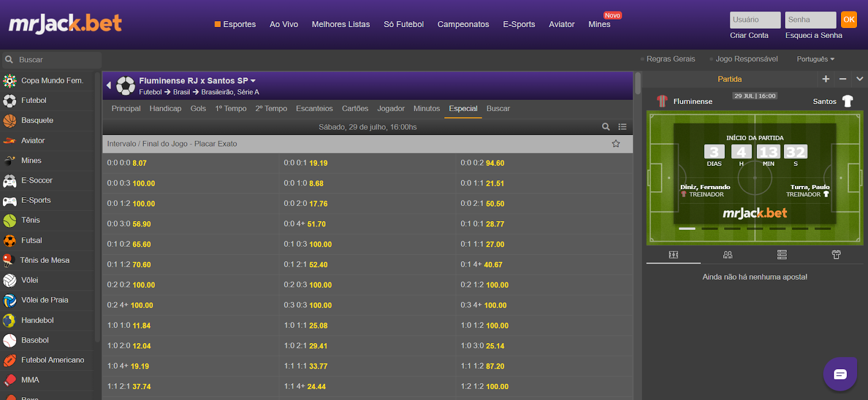Screen dimensions: 868x400
Task: Open the Jogador tab
Action: (391, 109)
